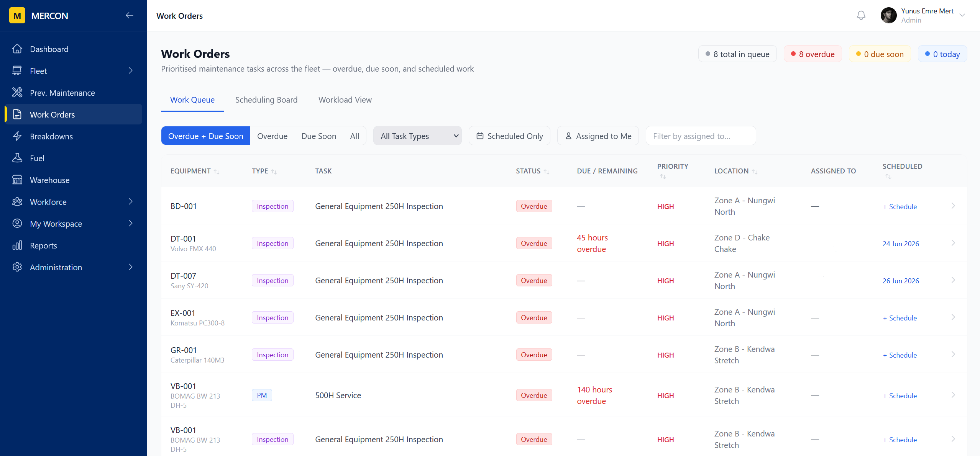This screenshot has width=980, height=456.
Task: Open row details arrow for GR-001
Action: pyautogui.click(x=953, y=355)
